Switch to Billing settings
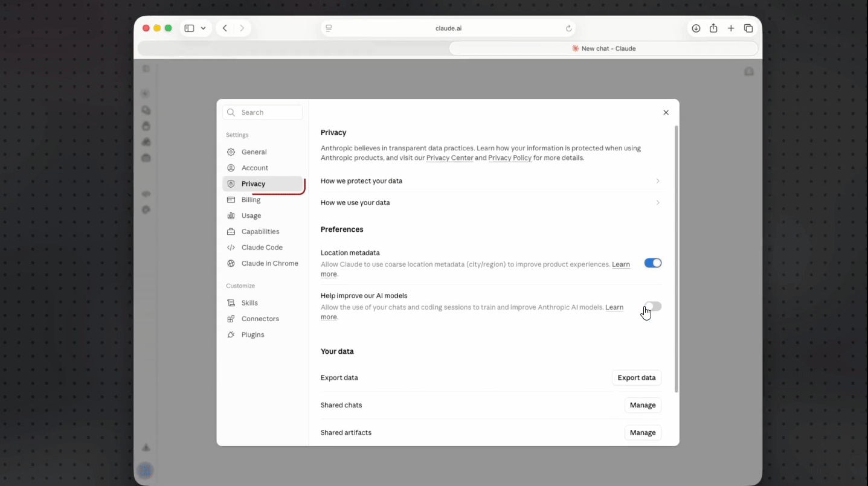 [263, 200]
